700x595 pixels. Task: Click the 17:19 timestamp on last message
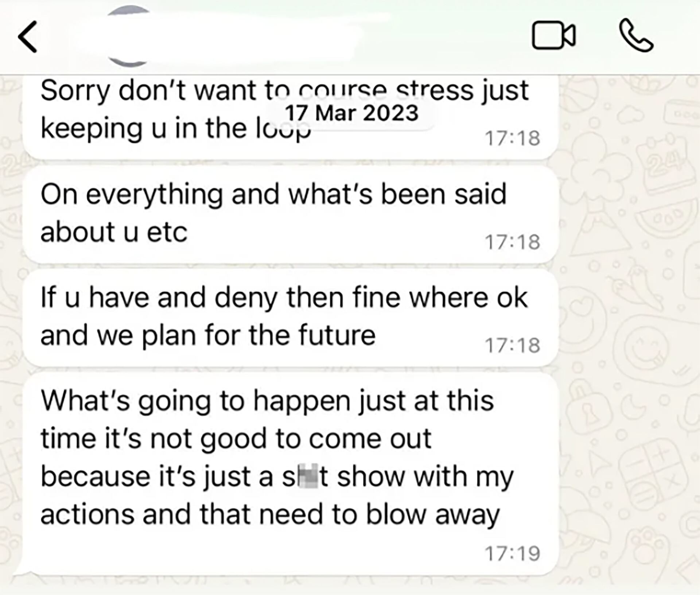click(x=512, y=553)
